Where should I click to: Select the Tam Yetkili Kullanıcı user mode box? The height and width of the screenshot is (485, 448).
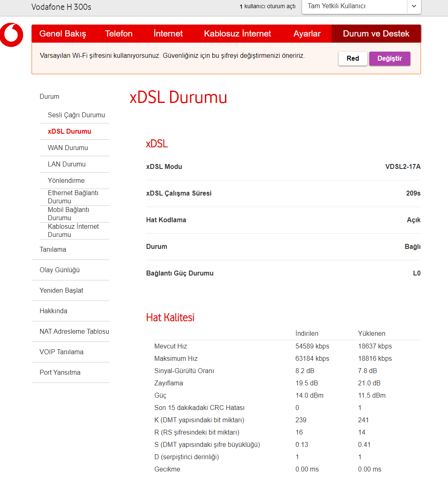pyautogui.click(x=361, y=6)
